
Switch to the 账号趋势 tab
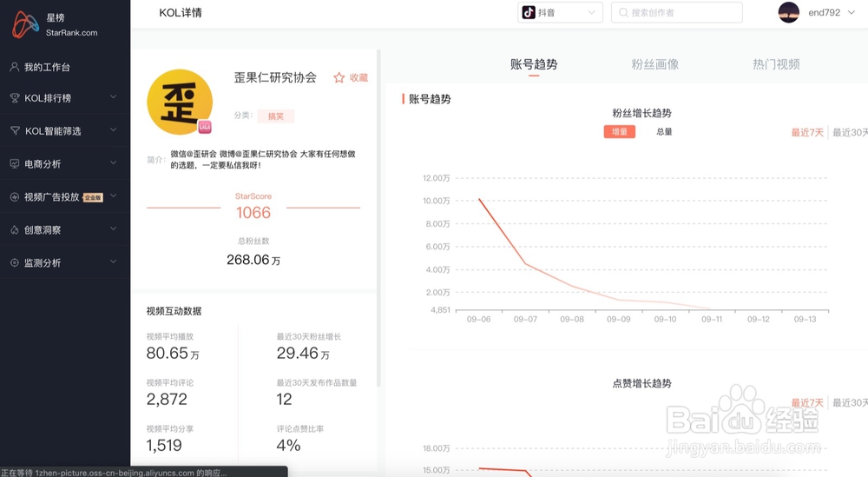pyautogui.click(x=534, y=64)
